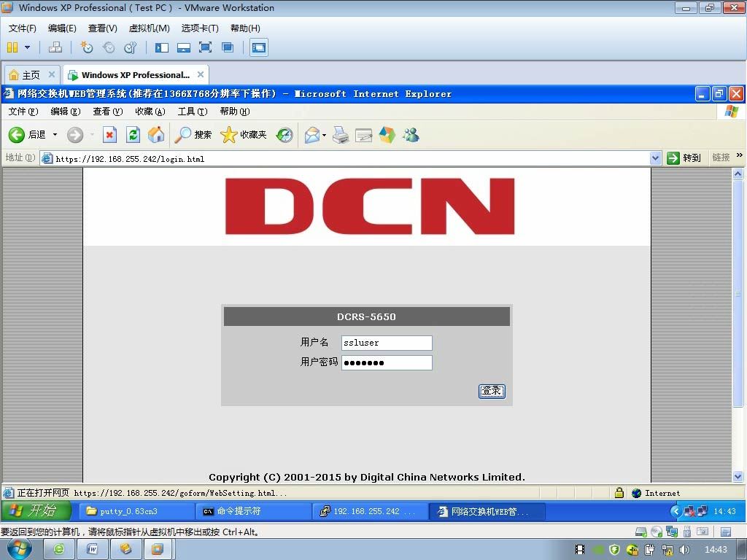Click the IE 后退 back button
747x560 pixels.
click(27, 135)
